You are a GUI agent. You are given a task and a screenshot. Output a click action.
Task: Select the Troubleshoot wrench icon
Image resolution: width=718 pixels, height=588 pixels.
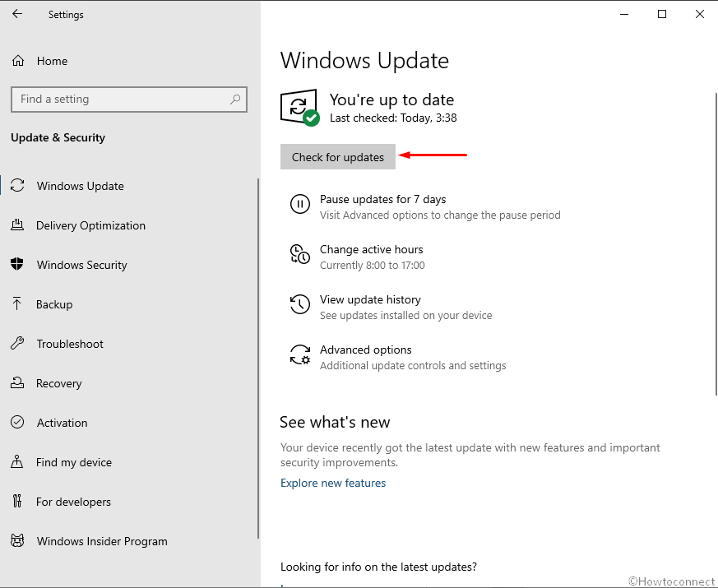(17, 343)
